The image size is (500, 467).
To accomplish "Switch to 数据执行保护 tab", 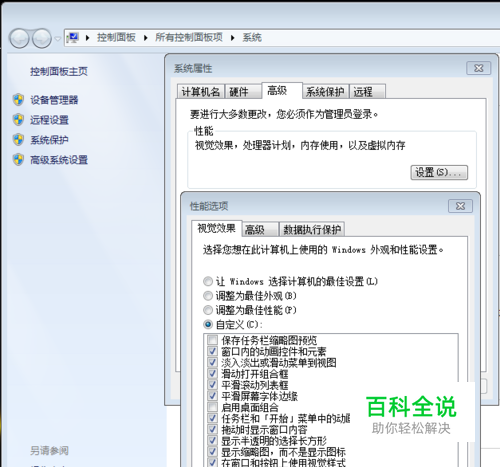I will (312, 230).
